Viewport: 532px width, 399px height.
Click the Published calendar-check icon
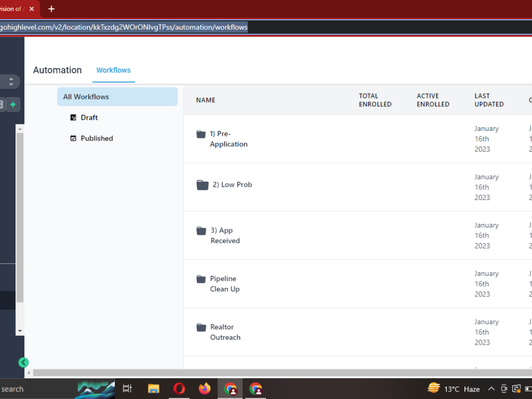(73, 138)
